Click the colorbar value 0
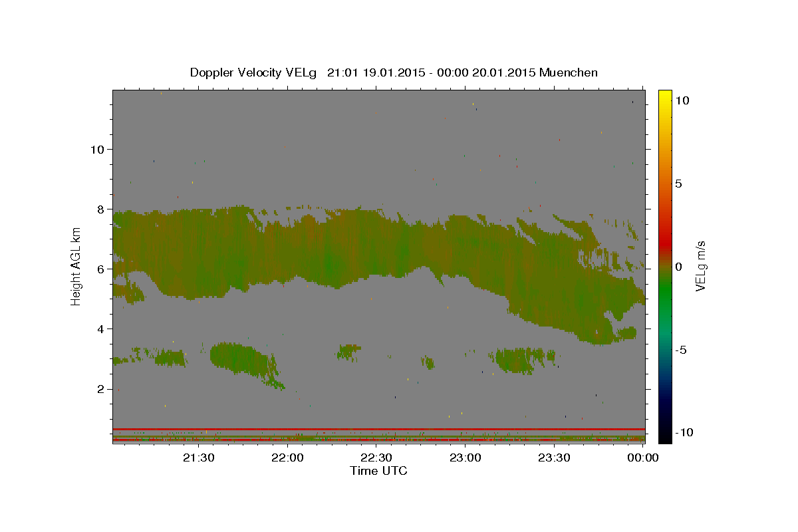The height and width of the screenshot is (532, 798). coord(678,267)
